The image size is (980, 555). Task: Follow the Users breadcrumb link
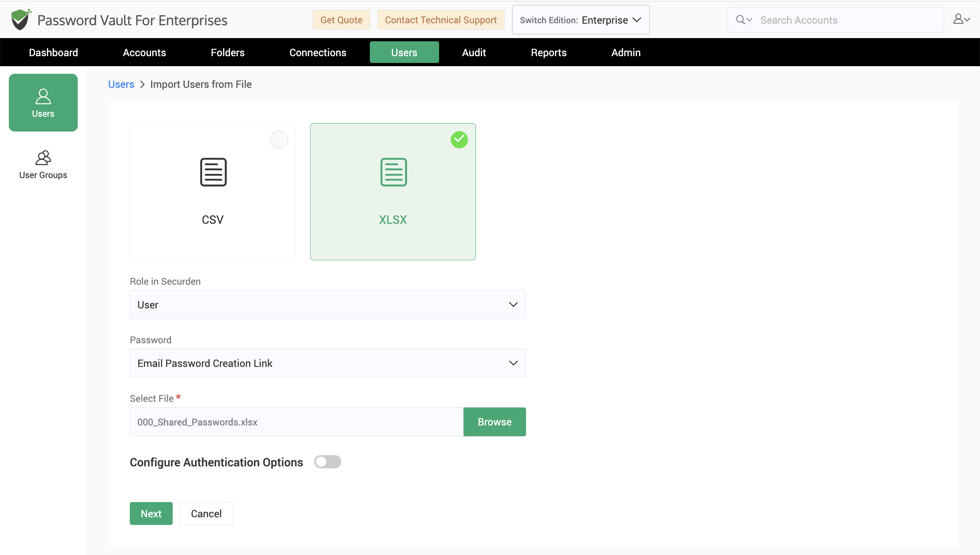[121, 84]
